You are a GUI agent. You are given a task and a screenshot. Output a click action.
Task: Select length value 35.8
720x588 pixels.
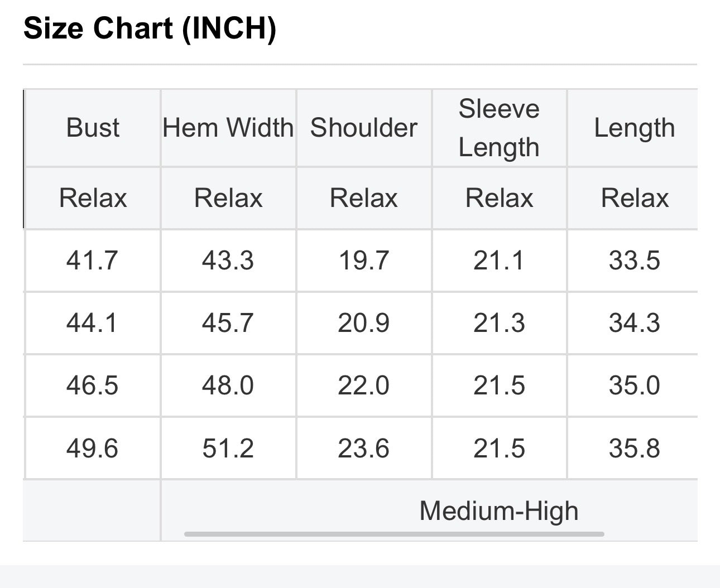click(x=635, y=449)
